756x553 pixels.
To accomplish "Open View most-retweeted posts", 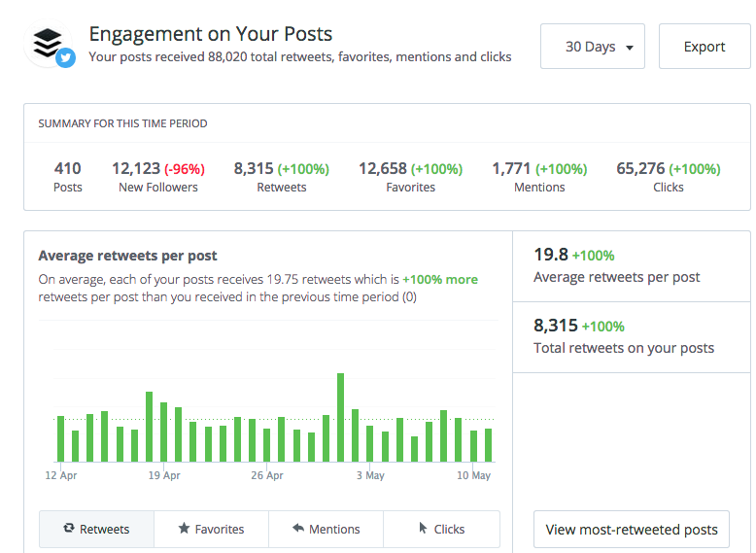I will coord(632,530).
